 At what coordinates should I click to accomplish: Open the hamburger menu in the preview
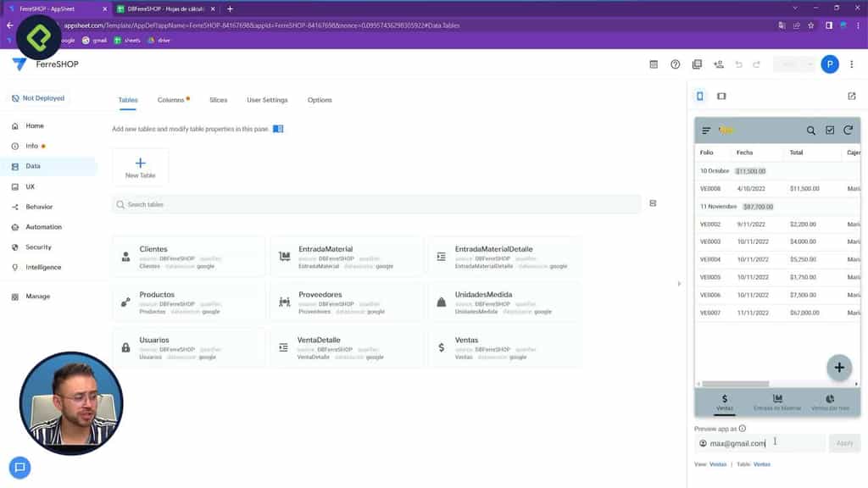(x=705, y=130)
